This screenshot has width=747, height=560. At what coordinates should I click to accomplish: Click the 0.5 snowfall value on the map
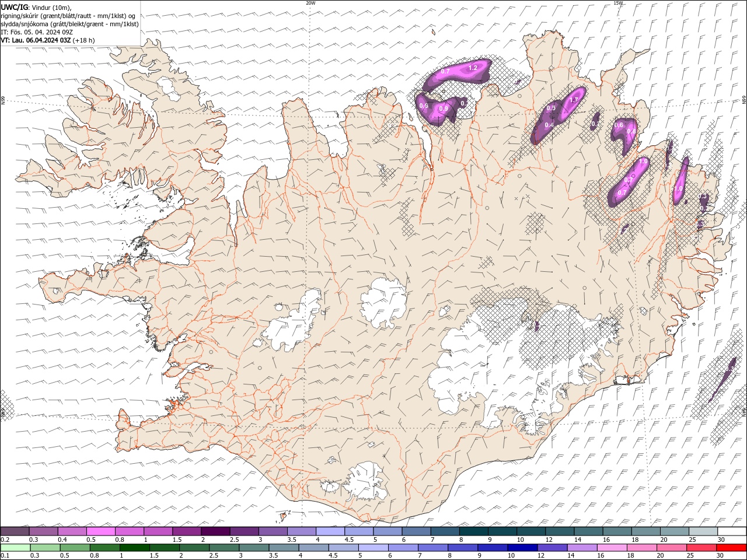[x=551, y=108]
